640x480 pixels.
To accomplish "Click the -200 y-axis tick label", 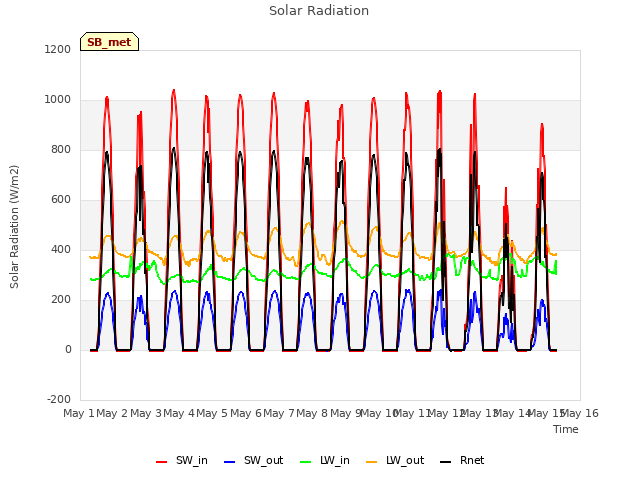I will click(59, 399).
